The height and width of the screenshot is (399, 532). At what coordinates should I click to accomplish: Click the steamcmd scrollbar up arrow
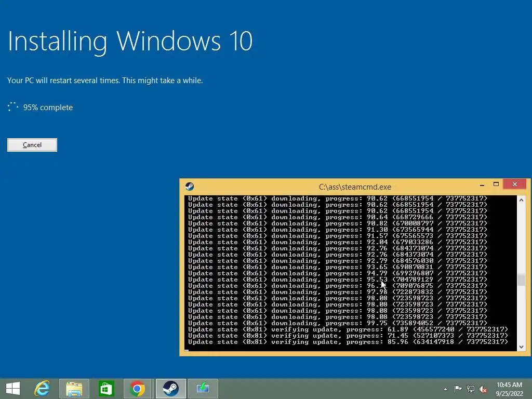point(522,200)
